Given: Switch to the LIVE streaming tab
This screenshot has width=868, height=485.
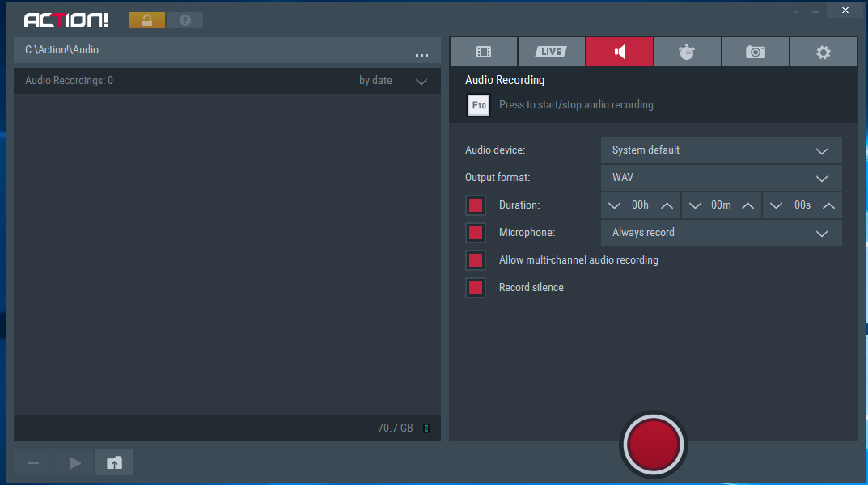Looking at the screenshot, I should tap(551, 52).
